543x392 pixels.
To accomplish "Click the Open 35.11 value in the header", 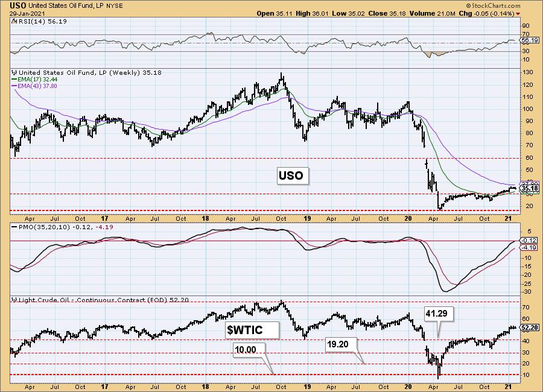I will tap(275, 13).
